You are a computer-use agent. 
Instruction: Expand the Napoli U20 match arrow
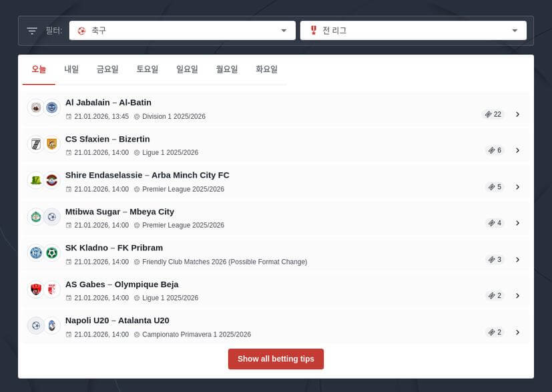click(517, 332)
